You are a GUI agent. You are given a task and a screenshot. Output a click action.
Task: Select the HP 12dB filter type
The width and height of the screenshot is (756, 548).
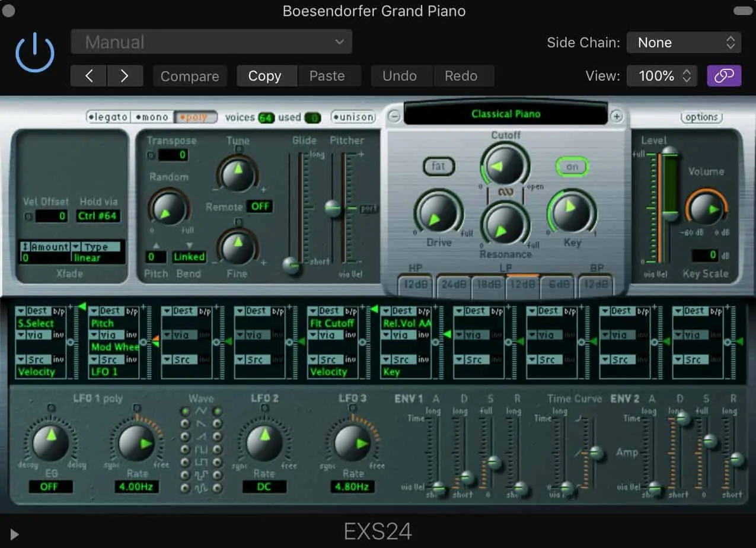point(416,284)
